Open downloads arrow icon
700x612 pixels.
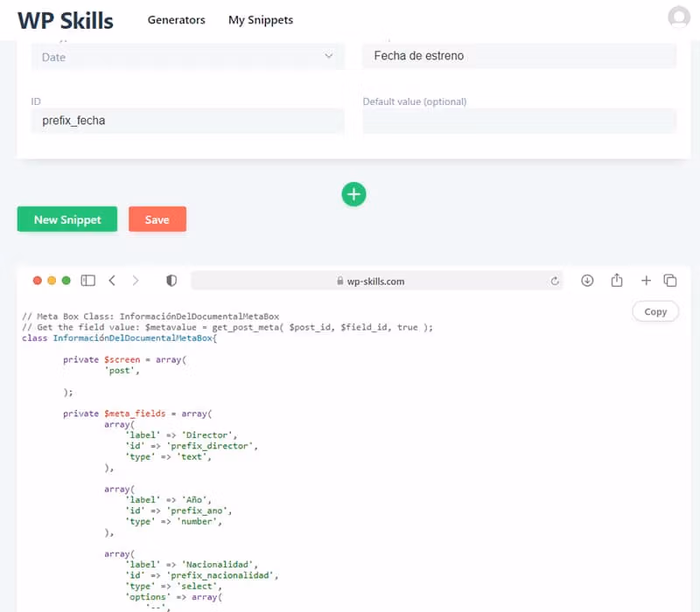(587, 281)
